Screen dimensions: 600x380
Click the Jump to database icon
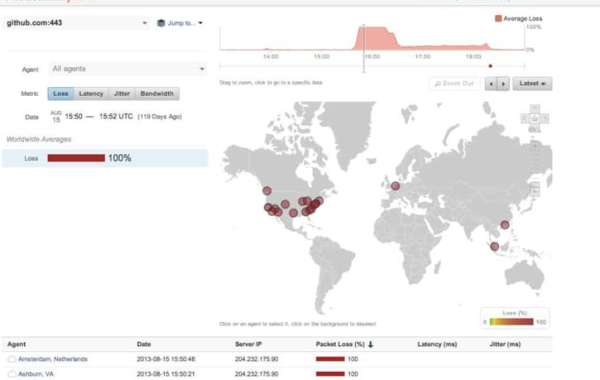[161, 23]
